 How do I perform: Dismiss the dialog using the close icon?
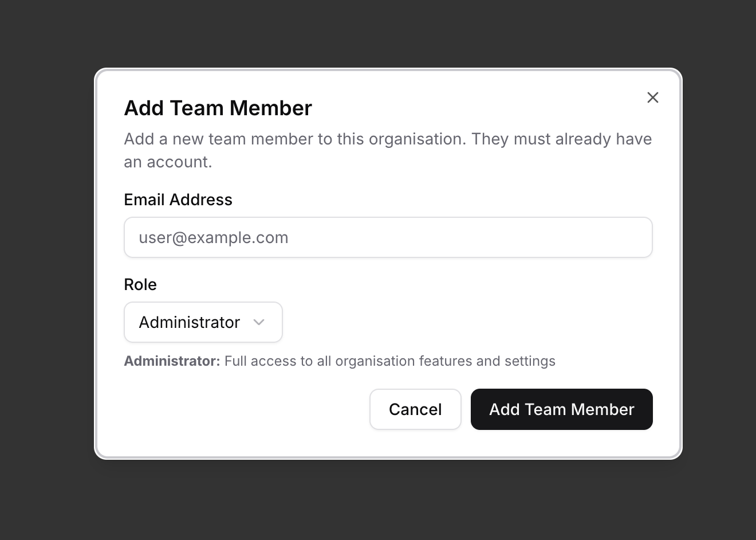[x=652, y=97]
